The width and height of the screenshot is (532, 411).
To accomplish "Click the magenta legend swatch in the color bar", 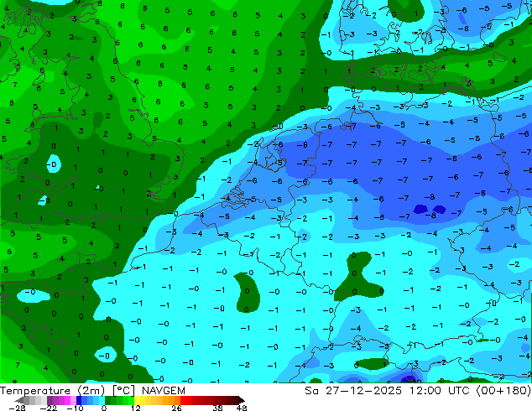I will click(67, 400).
